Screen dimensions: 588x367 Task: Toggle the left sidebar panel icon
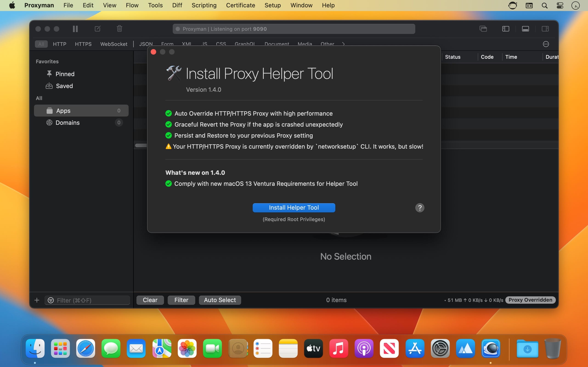[x=505, y=29]
